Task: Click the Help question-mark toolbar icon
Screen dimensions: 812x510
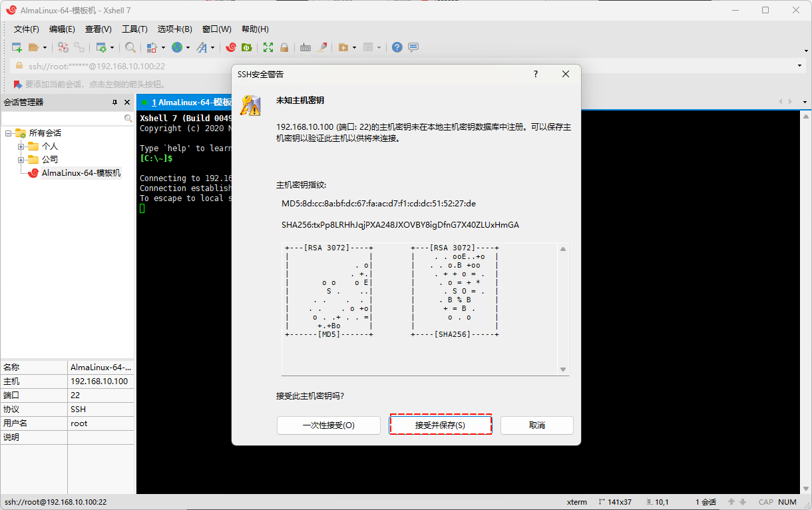Action: (x=397, y=47)
